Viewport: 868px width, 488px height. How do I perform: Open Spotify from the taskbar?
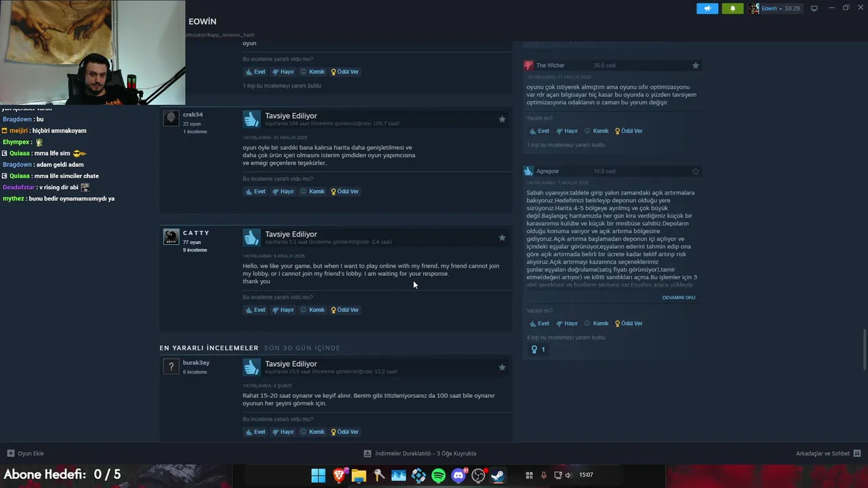tap(438, 475)
